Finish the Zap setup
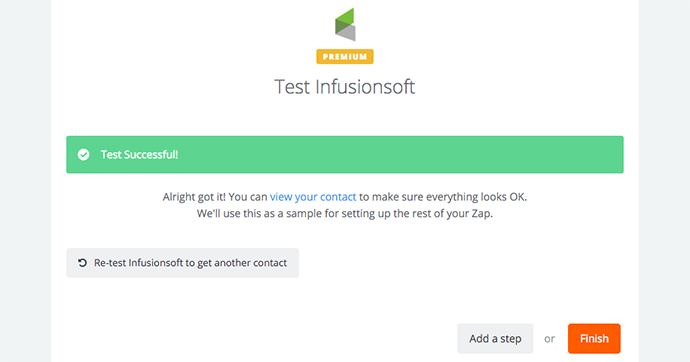Image resolution: width=690 pixels, height=362 pixels. pos(594,339)
